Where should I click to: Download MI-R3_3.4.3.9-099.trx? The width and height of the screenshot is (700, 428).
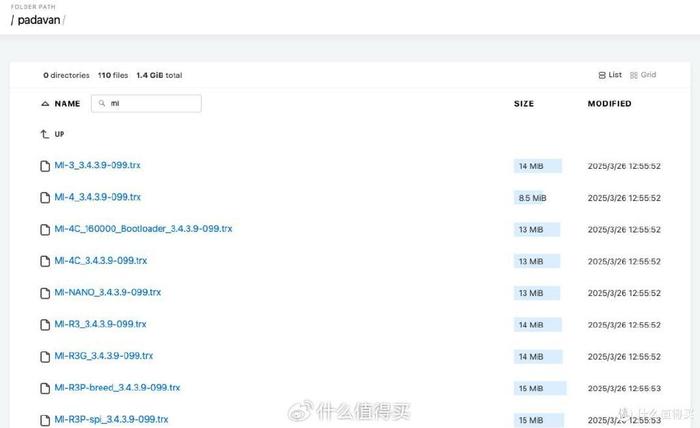click(x=100, y=324)
